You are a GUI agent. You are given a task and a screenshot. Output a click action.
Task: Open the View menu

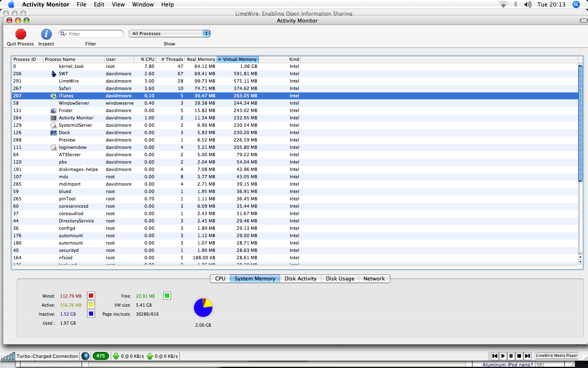pyautogui.click(x=118, y=4)
